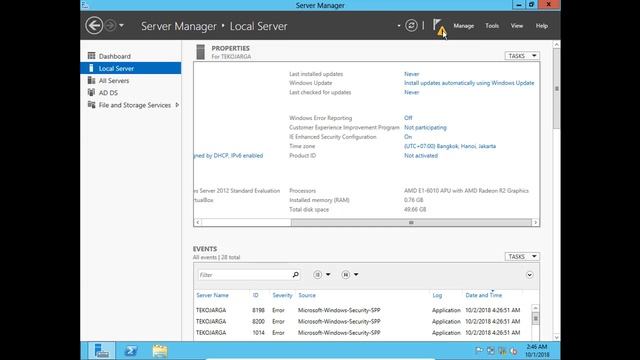Open the notifications flag with warning
The image size is (640, 360).
pyautogui.click(x=440, y=27)
